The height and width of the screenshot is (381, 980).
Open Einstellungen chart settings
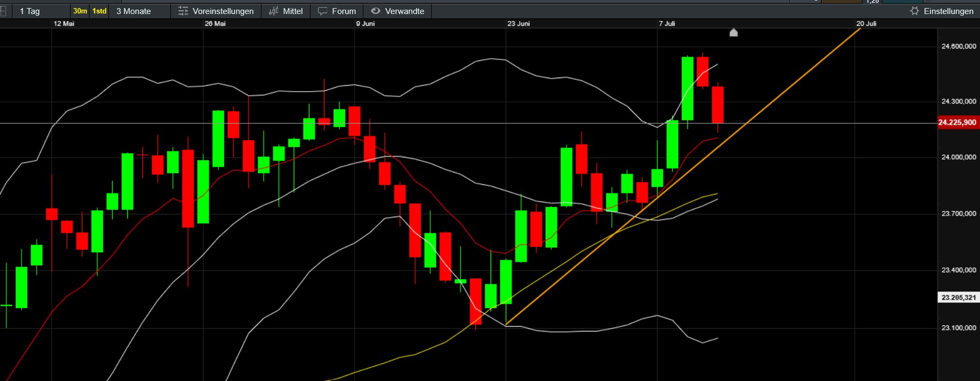[942, 11]
